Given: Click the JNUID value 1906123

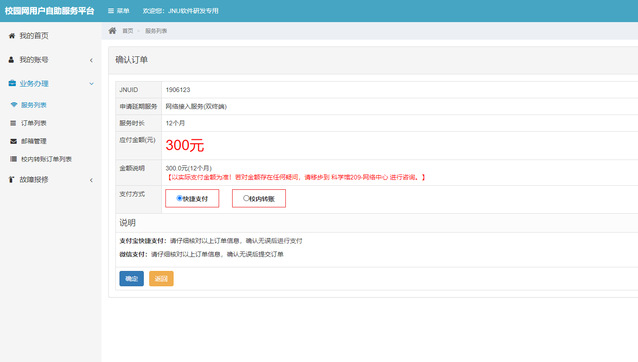Looking at the screenshot, I should (178, 90).
